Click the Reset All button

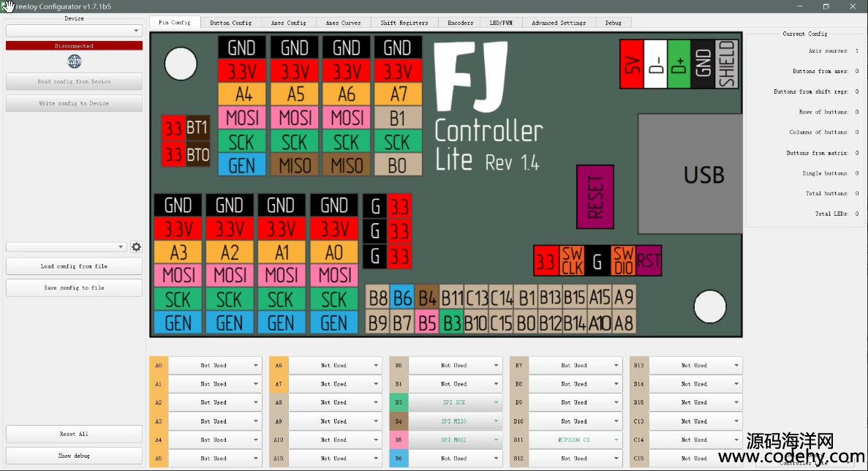pyautogui.click(x=74, y=434)
